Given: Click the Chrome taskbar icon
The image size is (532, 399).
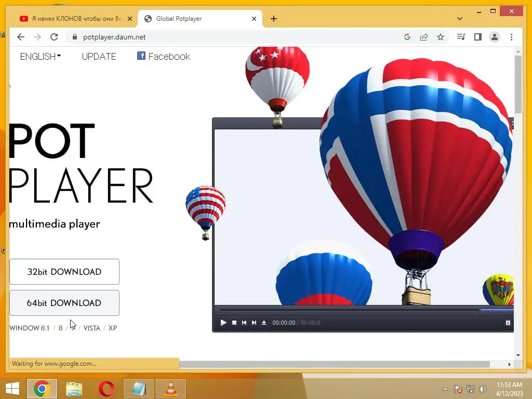Looking at the screenshot, I should click(x=42, y=389).
